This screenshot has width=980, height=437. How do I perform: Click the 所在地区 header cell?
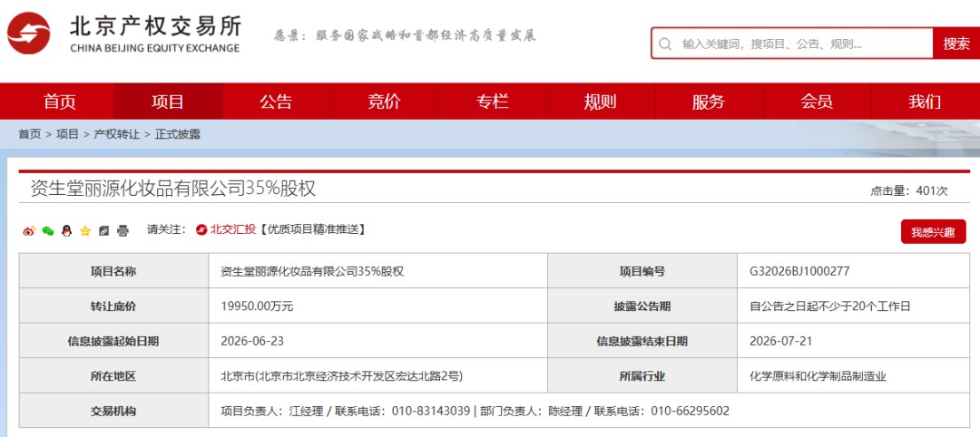coord(113,376)
